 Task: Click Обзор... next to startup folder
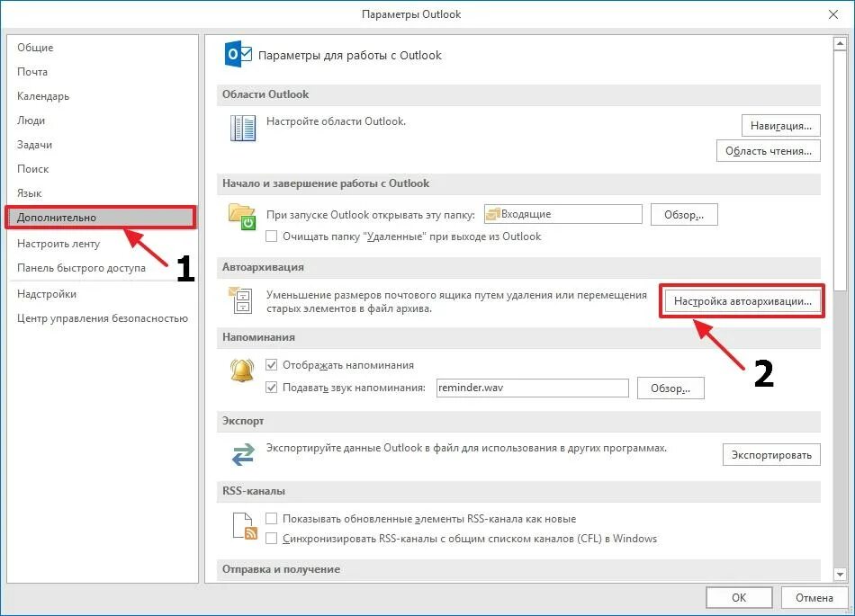click(x=684, y=215)
